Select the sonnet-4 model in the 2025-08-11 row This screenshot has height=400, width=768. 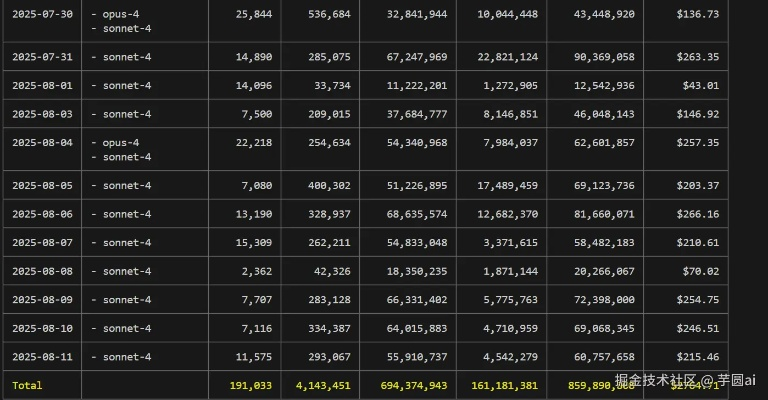[x=126, y=357]
